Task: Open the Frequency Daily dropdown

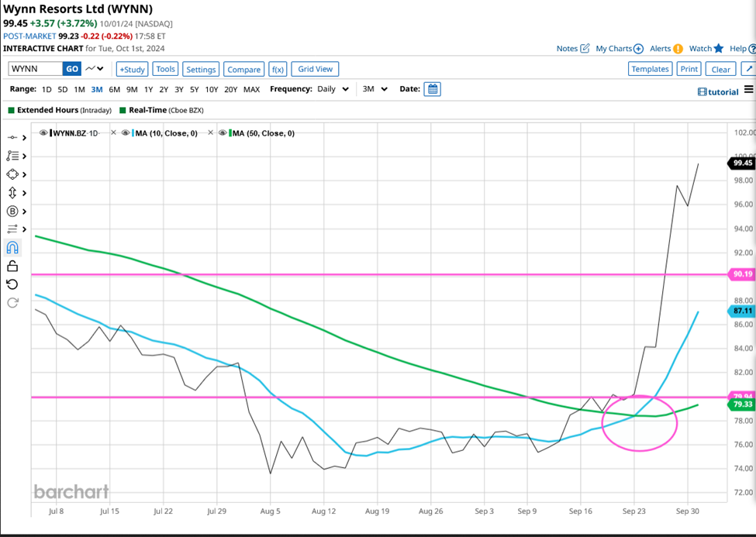Action: coord(332,89)
